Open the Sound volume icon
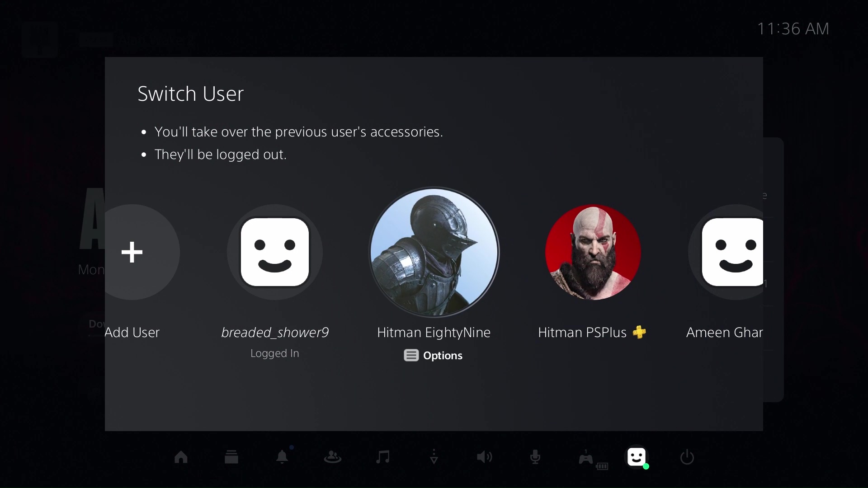Screen dimensions: 868x488 tap(483, 457)
